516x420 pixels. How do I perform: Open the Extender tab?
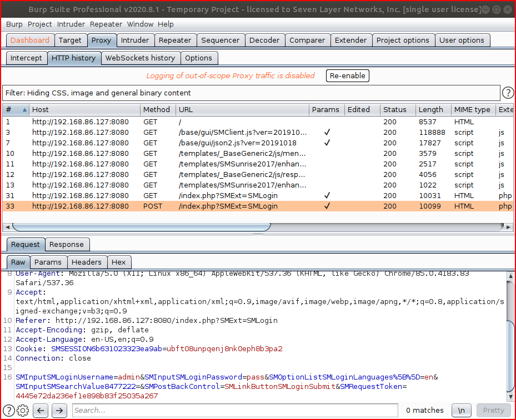351,41
